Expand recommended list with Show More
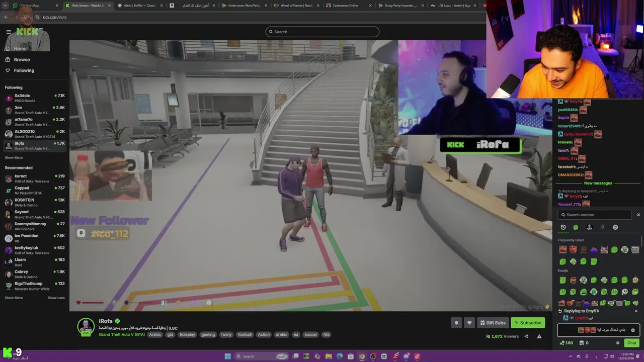This screenshot has width=644, height=362. pos(14,298)
